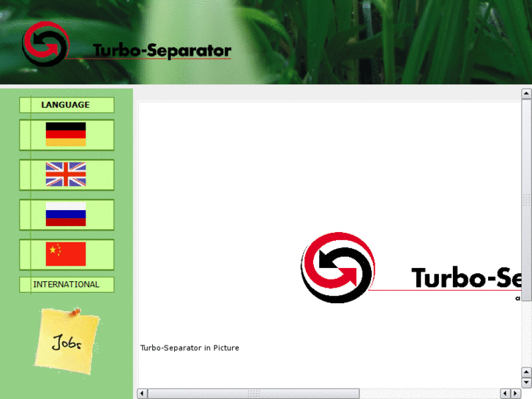Screen dimensions: 532x399
Task: Click the horizontal scrollbar left arrow at far left
Action: point(142,394)
